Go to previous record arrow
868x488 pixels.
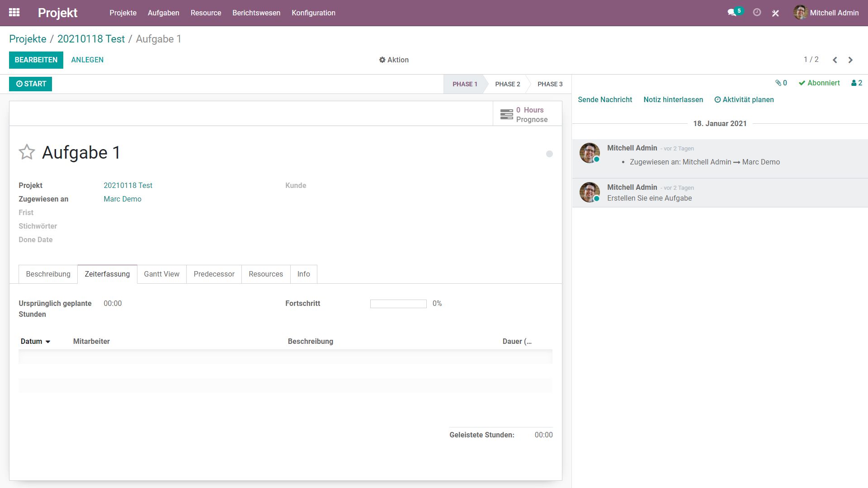click(x=835, y=60)
